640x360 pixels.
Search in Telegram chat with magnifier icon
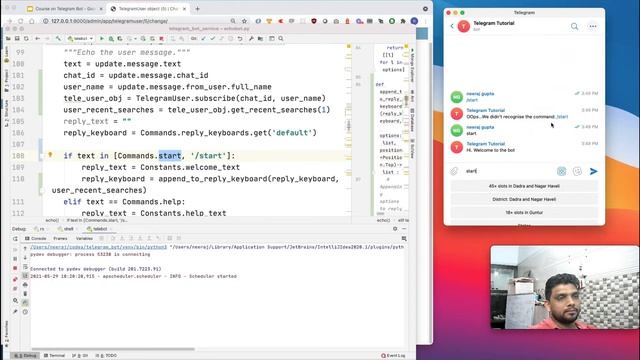574,26
